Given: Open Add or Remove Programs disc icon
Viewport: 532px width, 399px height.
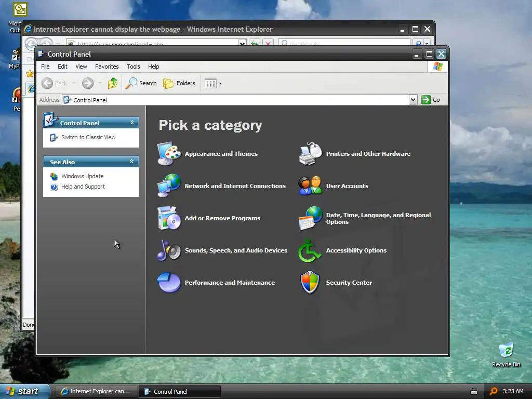Looking at the screenshot, I should 169,218.
